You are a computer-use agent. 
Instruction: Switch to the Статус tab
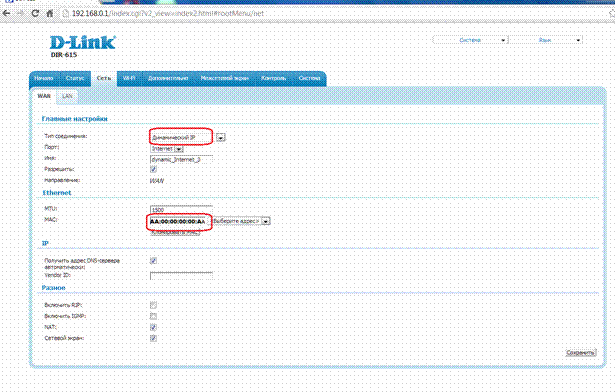point(75,78)
